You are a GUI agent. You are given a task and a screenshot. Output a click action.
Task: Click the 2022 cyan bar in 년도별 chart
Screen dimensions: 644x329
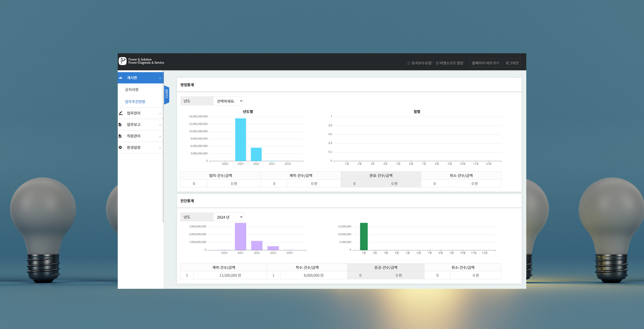pyautogui.click(x=256, y=154)
